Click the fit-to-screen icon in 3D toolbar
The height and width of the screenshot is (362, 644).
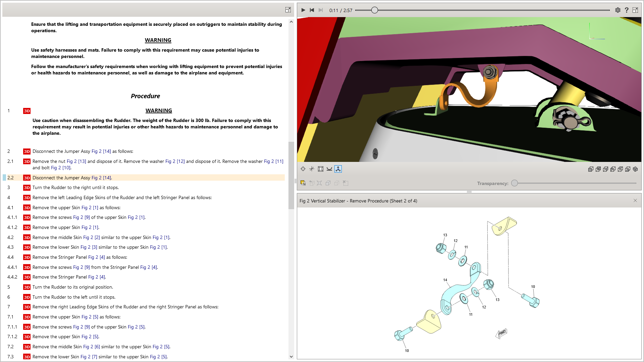click(x=320, y=169)
